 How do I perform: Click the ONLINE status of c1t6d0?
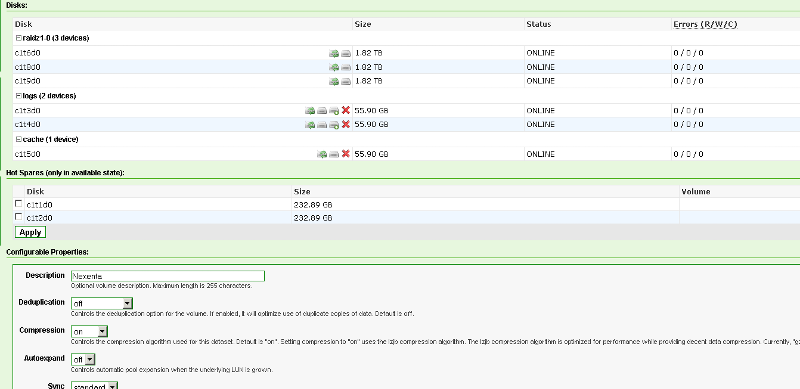540,53
